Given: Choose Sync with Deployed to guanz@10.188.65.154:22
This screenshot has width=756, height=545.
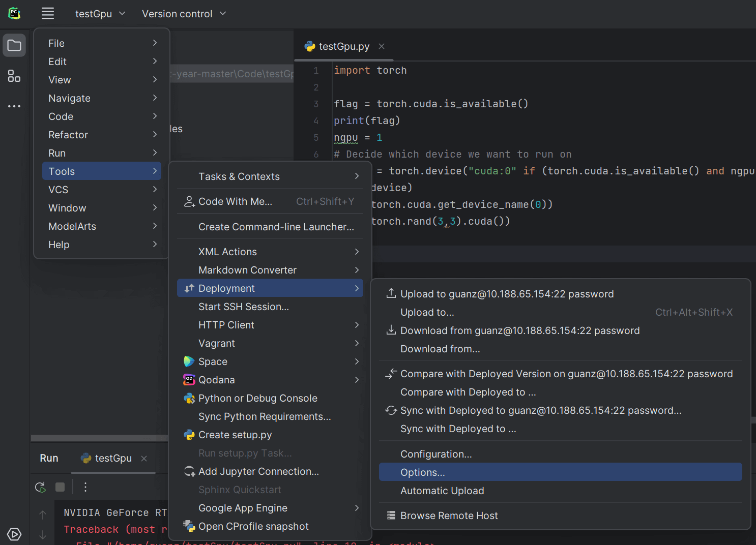Looking at the screenshot, I should [561, 410].
